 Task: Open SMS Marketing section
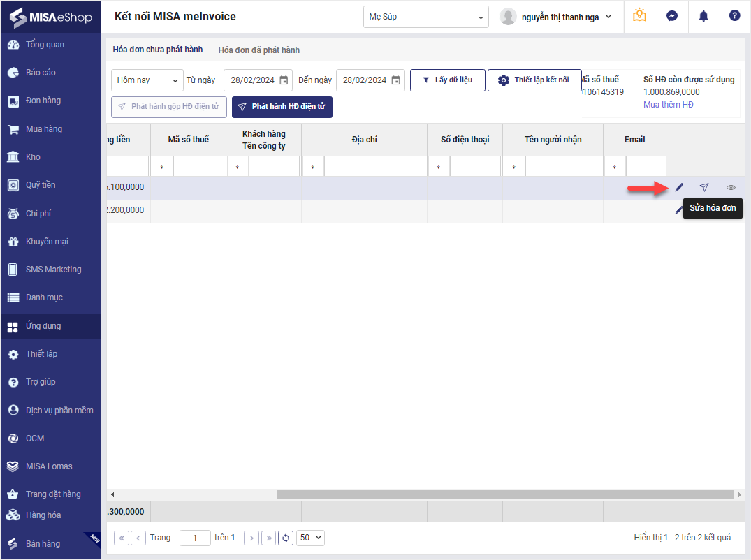pyautogui.click(x=51, y=270)
